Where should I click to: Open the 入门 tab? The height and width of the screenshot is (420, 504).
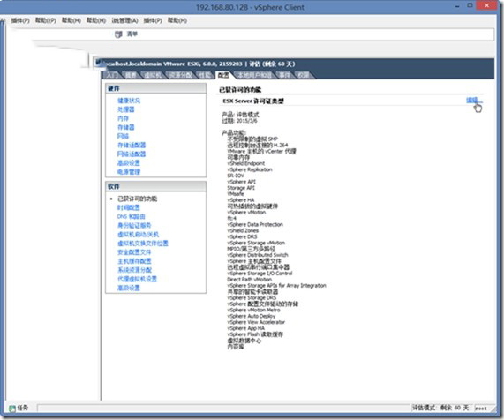pyautogui.click(x=112, y=75)
